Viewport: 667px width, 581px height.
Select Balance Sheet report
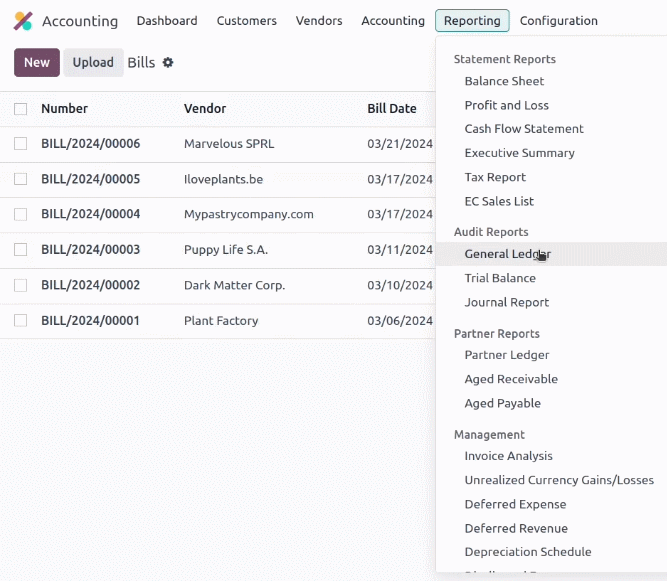tap(504, 81)
